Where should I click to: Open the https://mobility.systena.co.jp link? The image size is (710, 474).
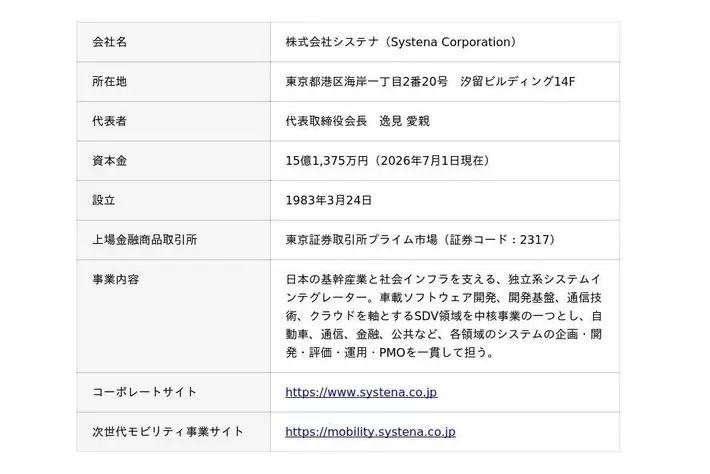370,432
